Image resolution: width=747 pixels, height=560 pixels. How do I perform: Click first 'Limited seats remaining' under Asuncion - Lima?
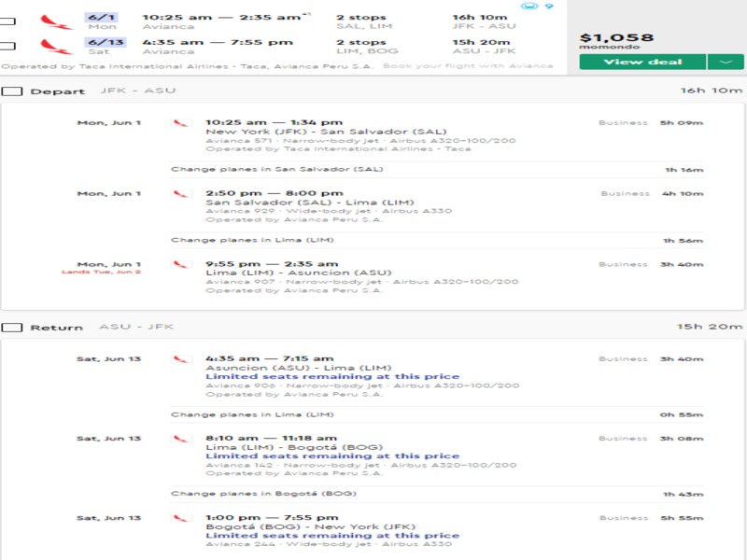pyautogui.click(x=332, y=377)
